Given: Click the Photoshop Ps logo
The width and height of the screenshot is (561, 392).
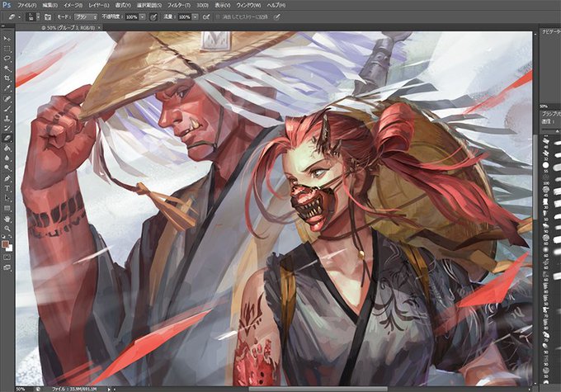Looking at the screenshot, I should pyautogui.click(x=7, y=5).
